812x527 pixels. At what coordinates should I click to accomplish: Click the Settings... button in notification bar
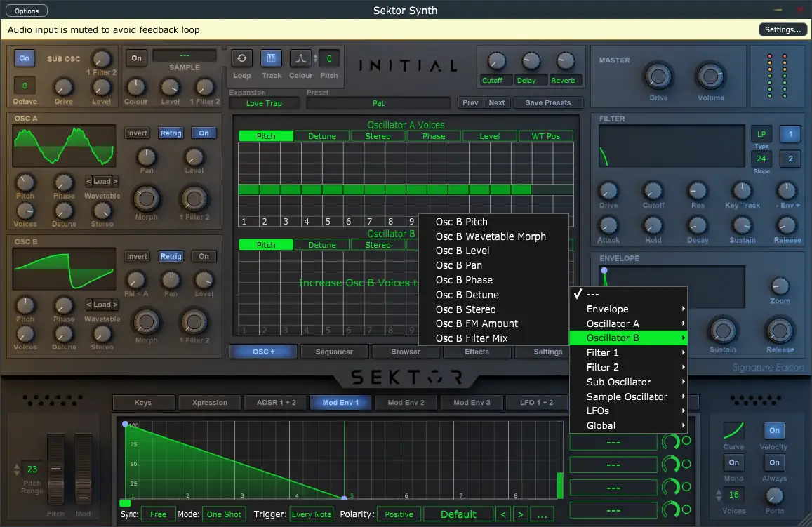click(x=783, y=30)
